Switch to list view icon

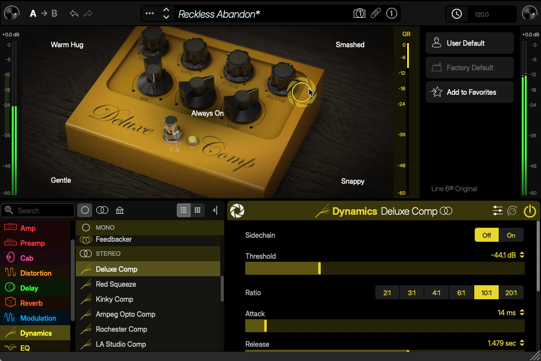coord(184,210)
